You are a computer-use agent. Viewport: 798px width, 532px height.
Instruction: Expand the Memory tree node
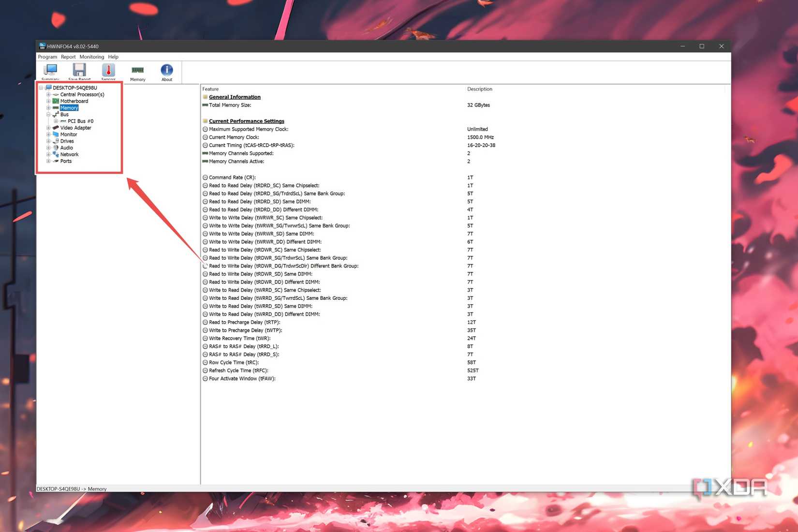pos(48,108)
